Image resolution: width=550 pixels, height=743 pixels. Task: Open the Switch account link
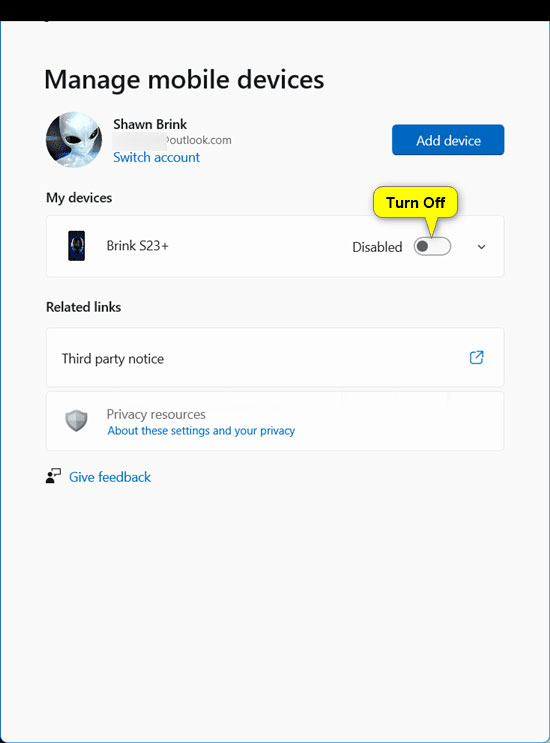(156, 157)
